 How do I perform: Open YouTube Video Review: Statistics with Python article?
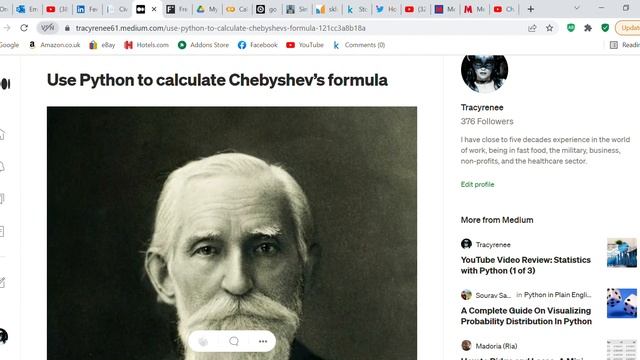[x=526, y=265]
